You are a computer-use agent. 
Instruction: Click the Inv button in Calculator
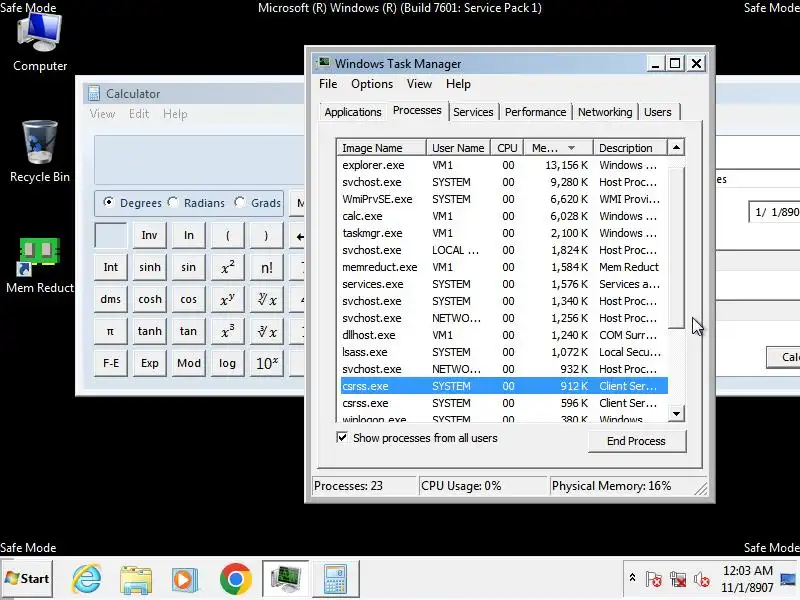[x=149, y=235]
